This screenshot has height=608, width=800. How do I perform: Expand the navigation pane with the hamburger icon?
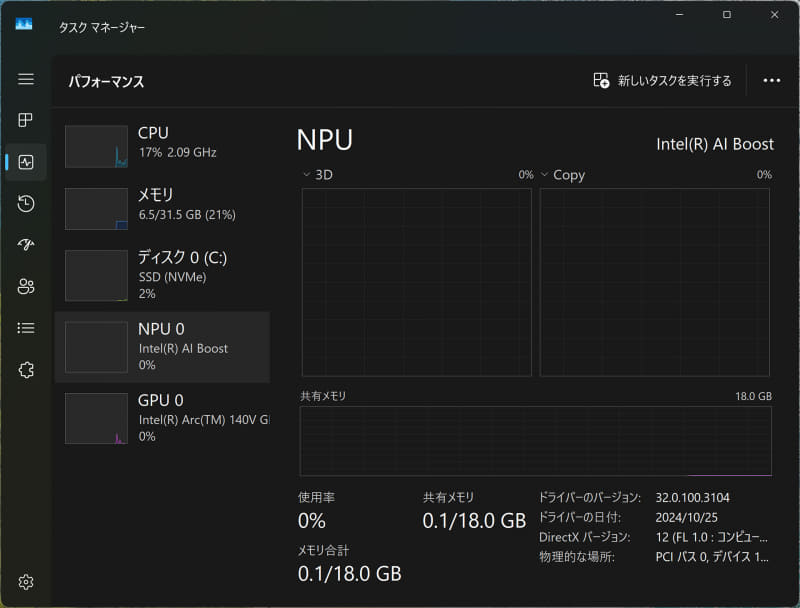click(x=25, y=80)
